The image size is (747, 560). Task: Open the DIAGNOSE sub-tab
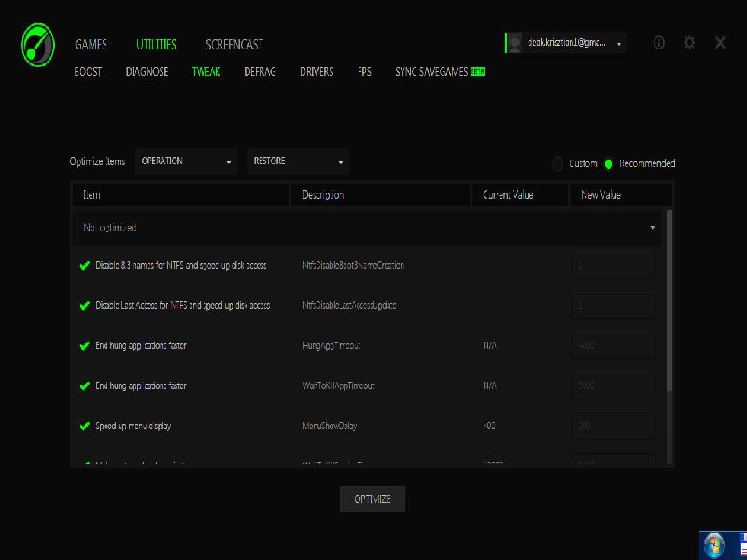[x=148, y=72]
